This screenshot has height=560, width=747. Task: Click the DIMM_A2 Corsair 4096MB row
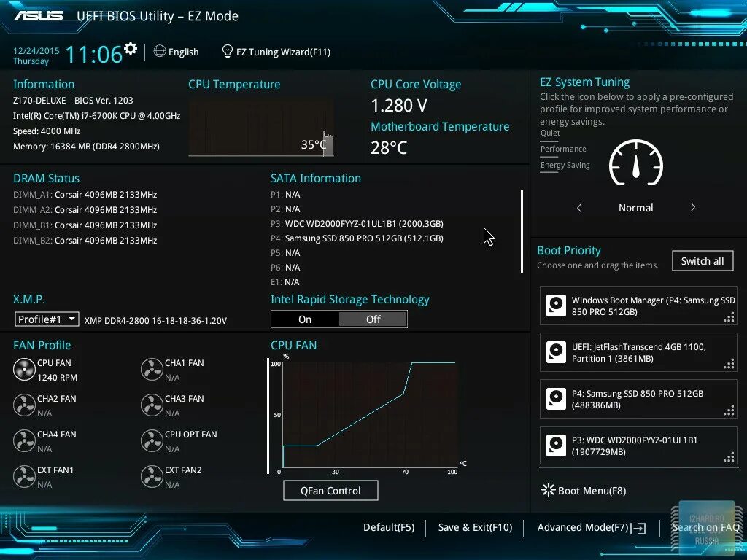click(x=85, y=209)
